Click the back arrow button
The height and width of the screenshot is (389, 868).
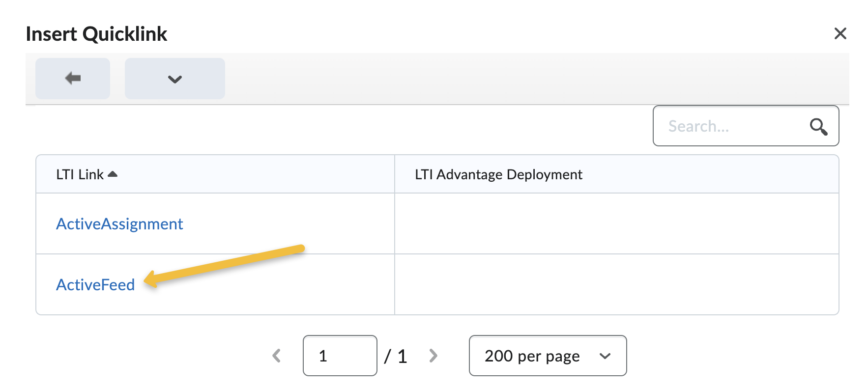click(x=73, y=79)
